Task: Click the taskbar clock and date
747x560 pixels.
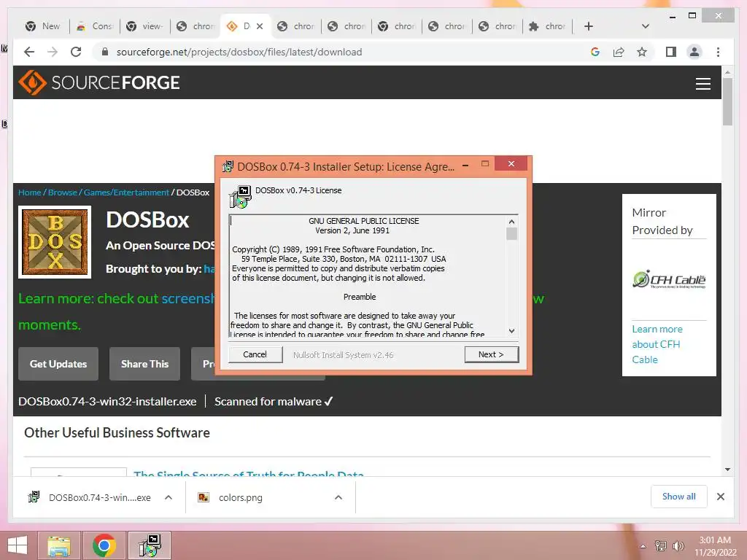Action: [715, 546]
